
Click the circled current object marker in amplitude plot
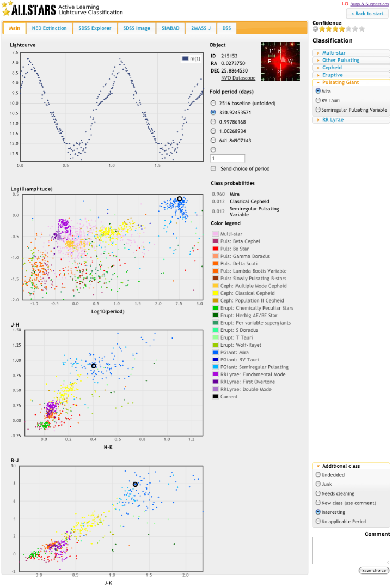point(180,199)
